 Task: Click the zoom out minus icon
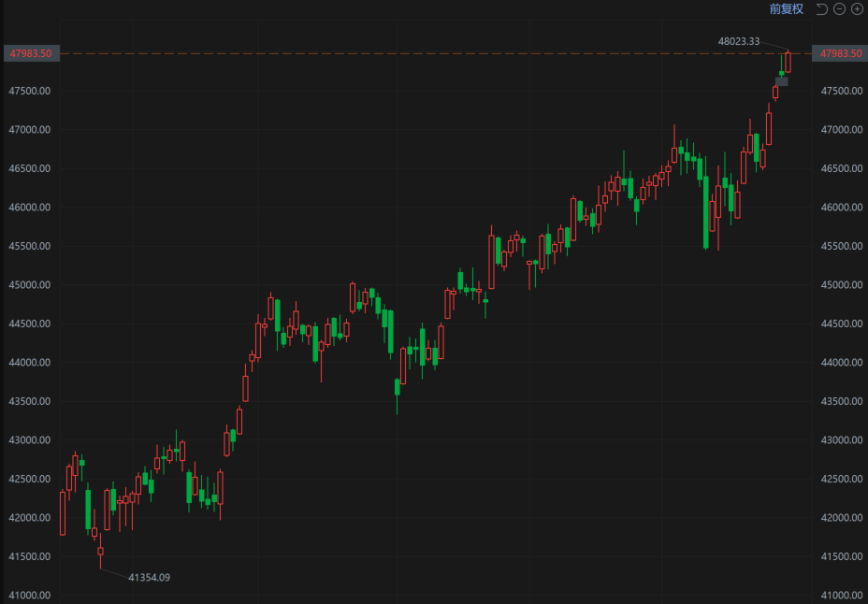(x=839, y=9)
